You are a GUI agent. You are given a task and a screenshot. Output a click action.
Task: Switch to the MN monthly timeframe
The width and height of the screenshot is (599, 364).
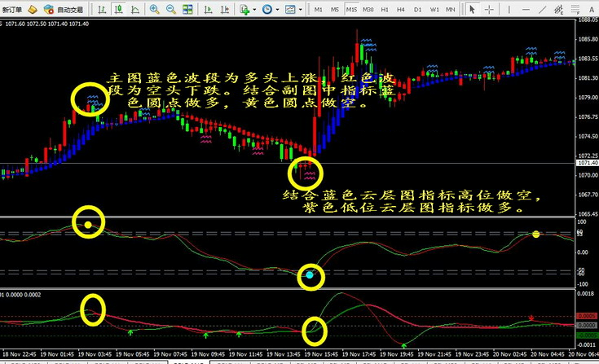pyautogui.click(x=451, y=10)
